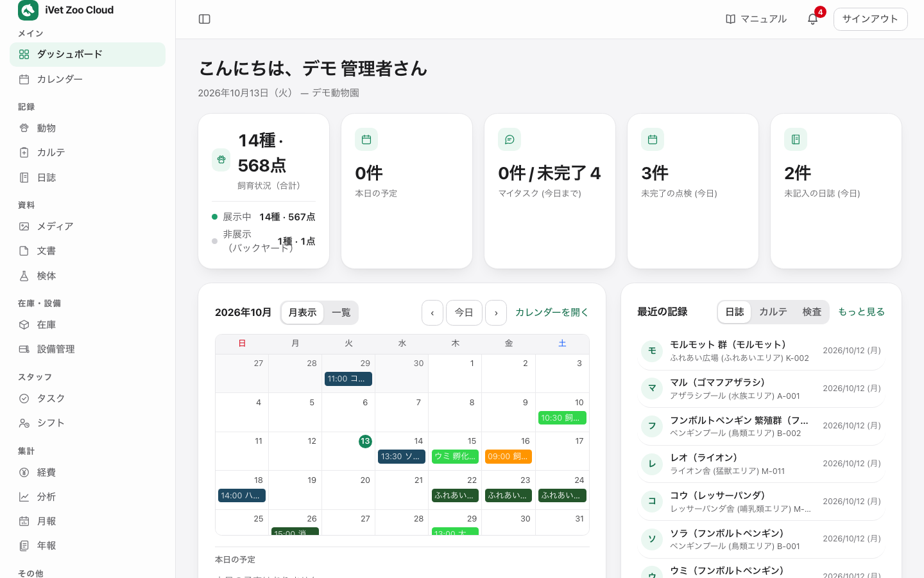The image size is (924, 578).
Task: Click the iVet Zoo Cloud logo icon
Action: pos(28,10)
